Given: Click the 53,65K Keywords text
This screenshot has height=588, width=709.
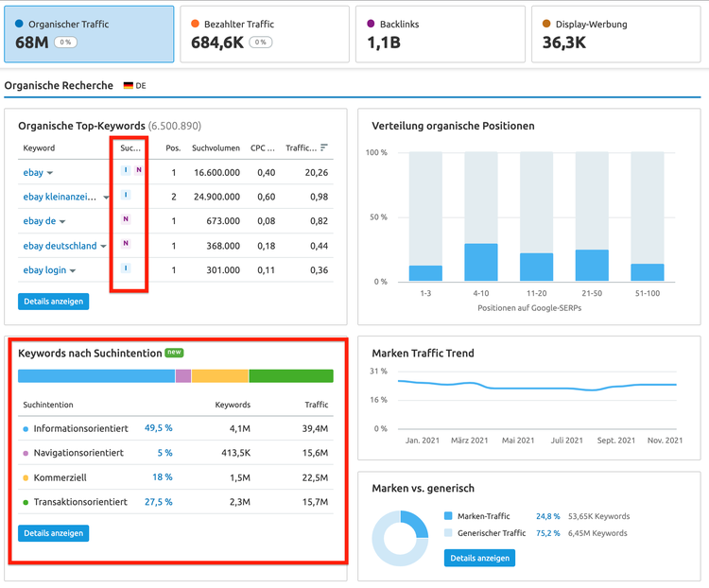Looking at the screenshot, I should [x=598, y=516].
